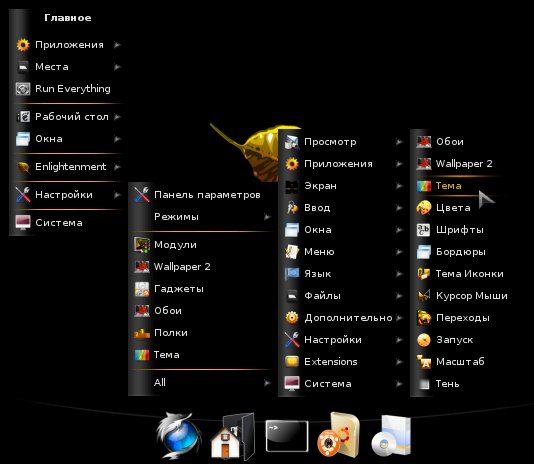Click the Полки shelves icon
534x464 pixels.
click(142, 333)
